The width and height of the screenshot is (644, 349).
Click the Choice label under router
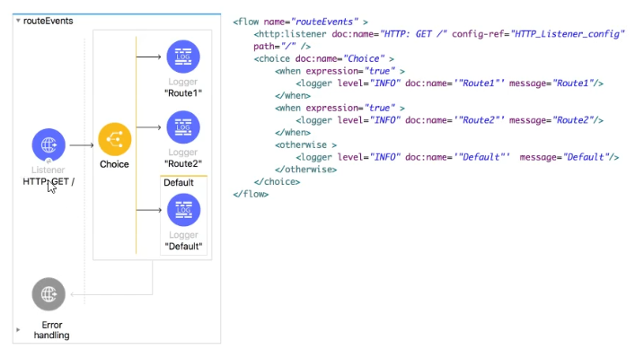coord(114,164)
